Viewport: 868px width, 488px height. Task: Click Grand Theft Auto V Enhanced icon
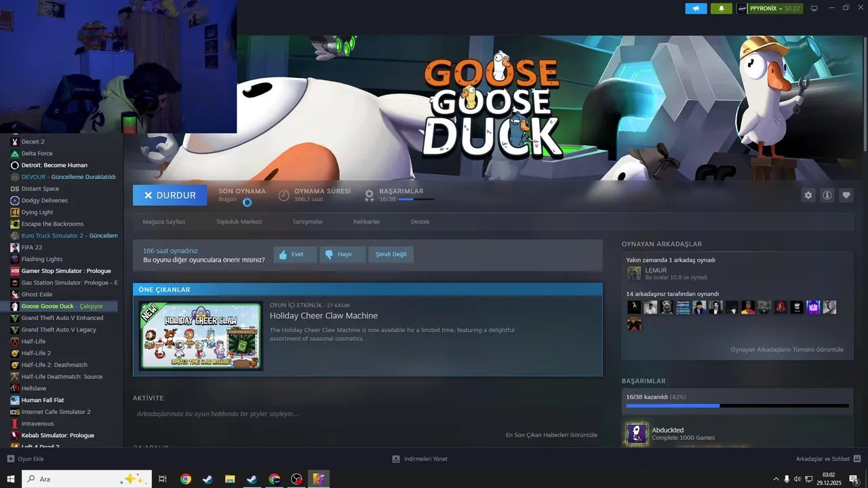[15, 318]
